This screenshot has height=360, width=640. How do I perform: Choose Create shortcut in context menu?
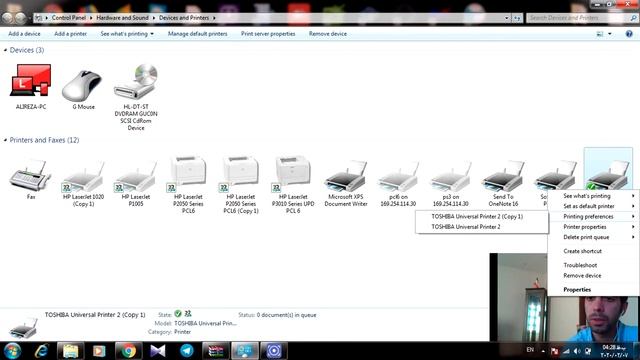pyautogui.click(x=593, y=251)
